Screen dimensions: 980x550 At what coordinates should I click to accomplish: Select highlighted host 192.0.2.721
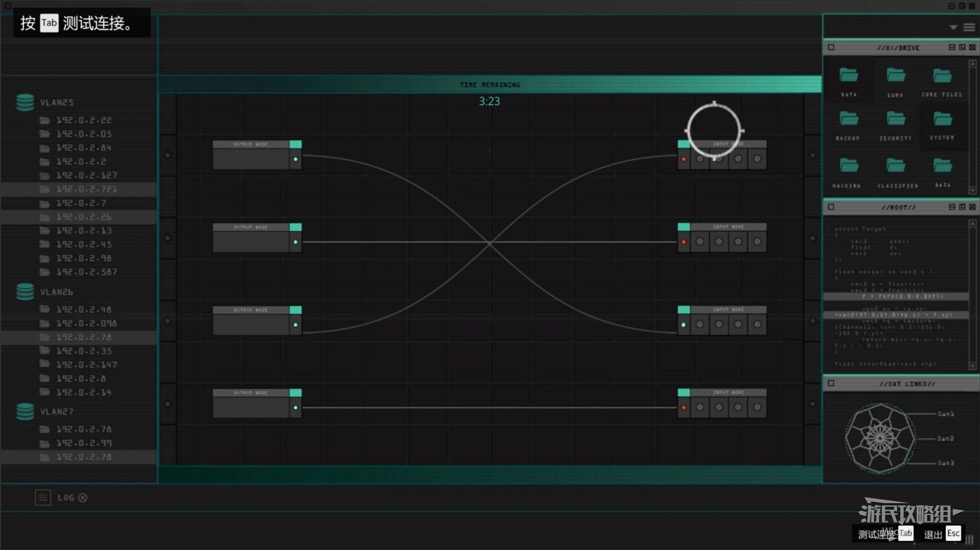[x=79, y=189]
